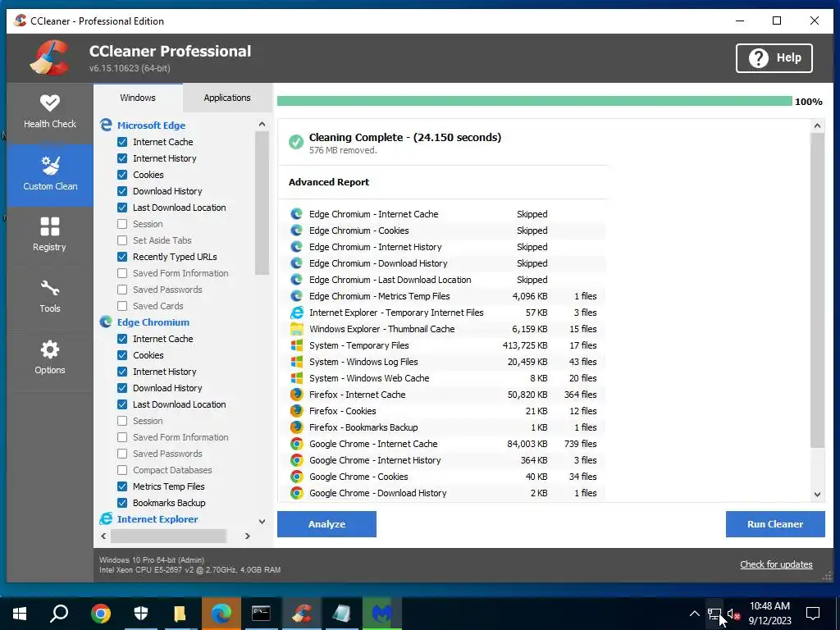Click the left arrow of horizontal scrollbar

103,536
